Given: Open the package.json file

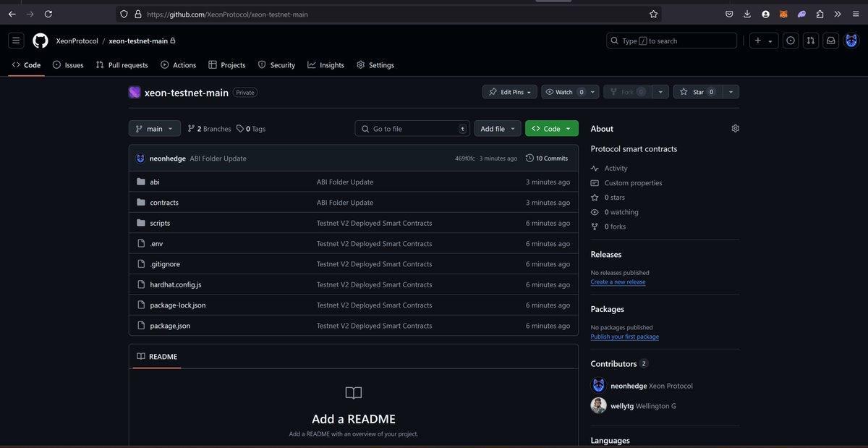Looking at the screenshot, I should tap(170, 326).
